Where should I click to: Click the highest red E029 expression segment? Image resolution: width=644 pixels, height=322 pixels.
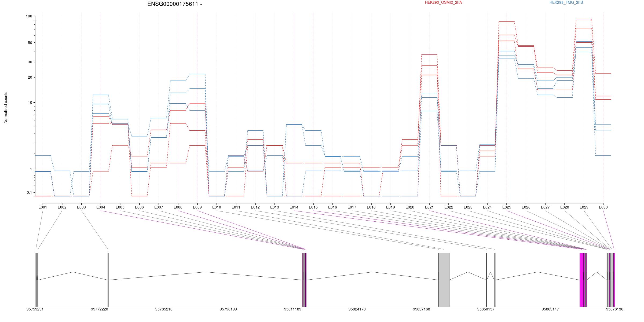584,19
